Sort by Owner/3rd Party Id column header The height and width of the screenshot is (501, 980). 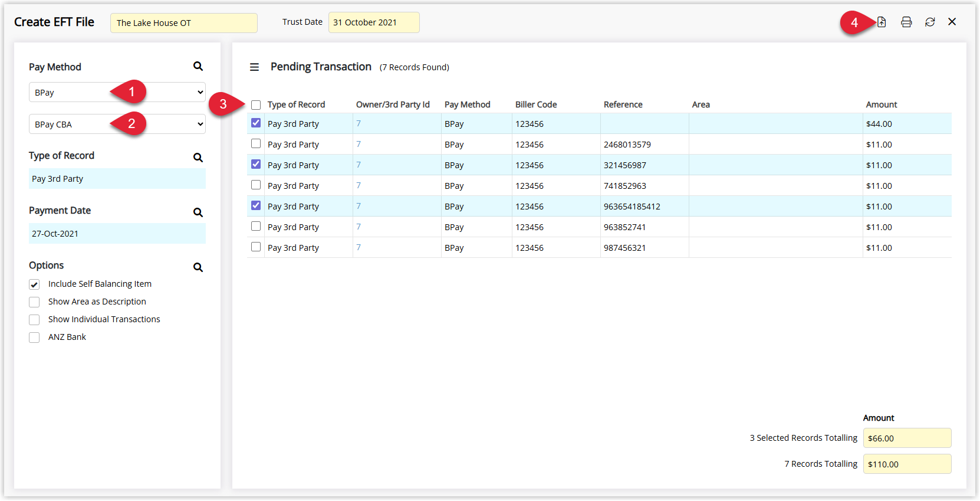tap(393, 104)
